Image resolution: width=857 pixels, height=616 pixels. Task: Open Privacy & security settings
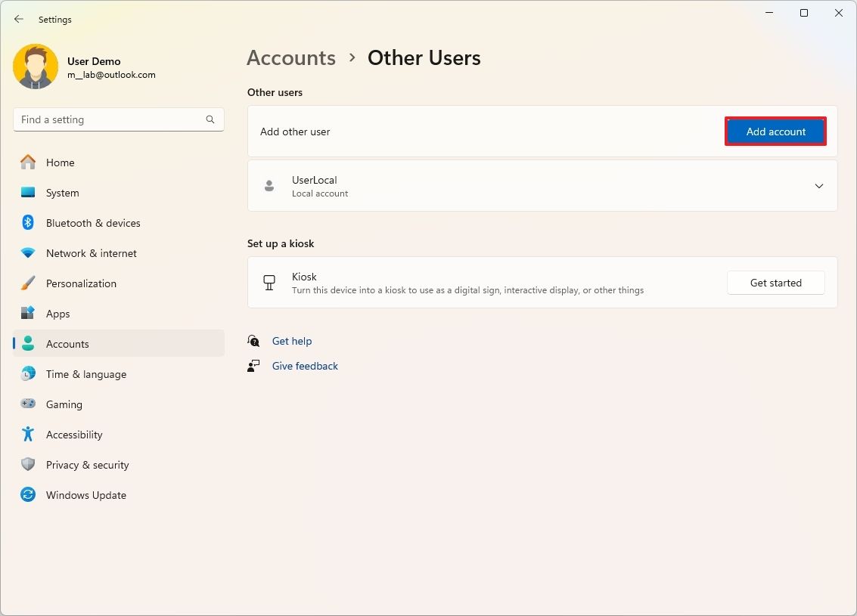point(28,465)
